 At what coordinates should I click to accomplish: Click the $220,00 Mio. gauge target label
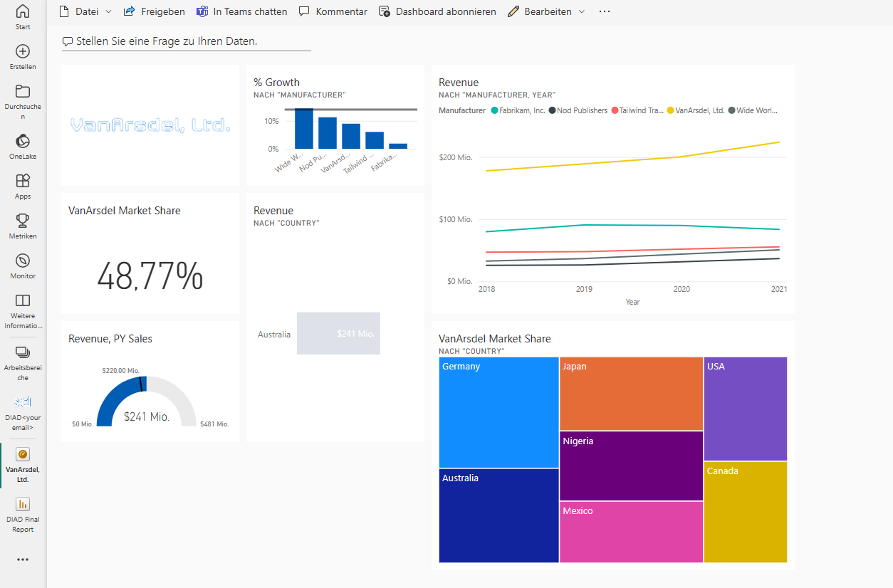pos(120,370)
